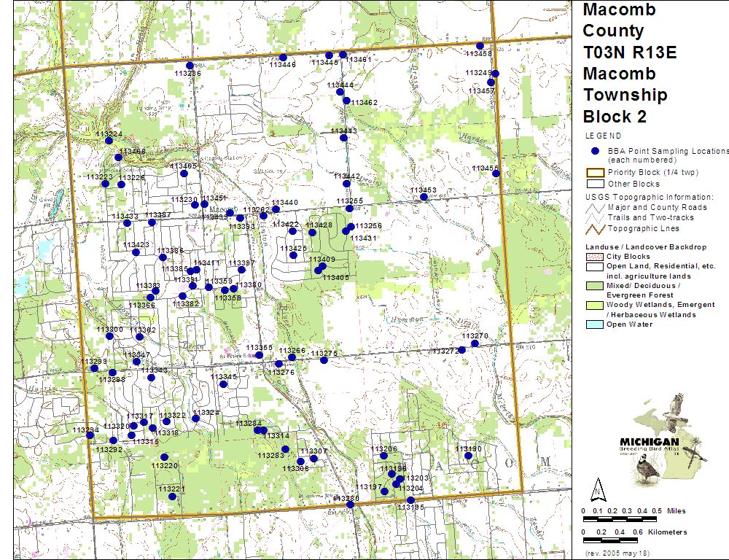Click the north arrow symbol
The width and height of the screenshot is (729, 560).
point(596,487)
